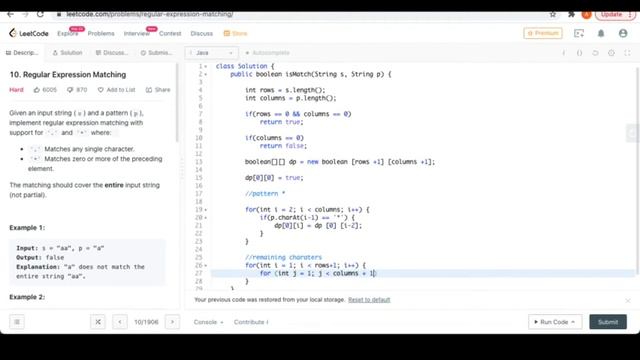The height and width of the screenshot is (360, 640).
Task: Click the curly braces format icon
Action: point(580,53)
